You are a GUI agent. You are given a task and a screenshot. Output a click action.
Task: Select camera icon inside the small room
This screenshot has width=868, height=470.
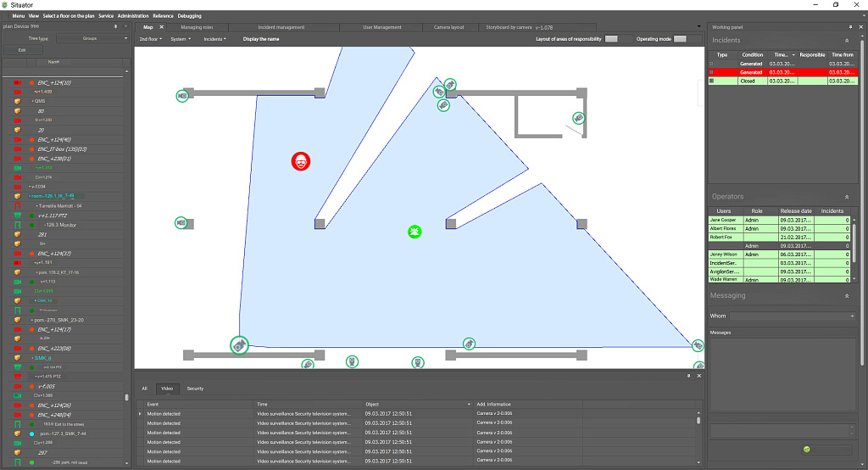(x=578, y=118)
